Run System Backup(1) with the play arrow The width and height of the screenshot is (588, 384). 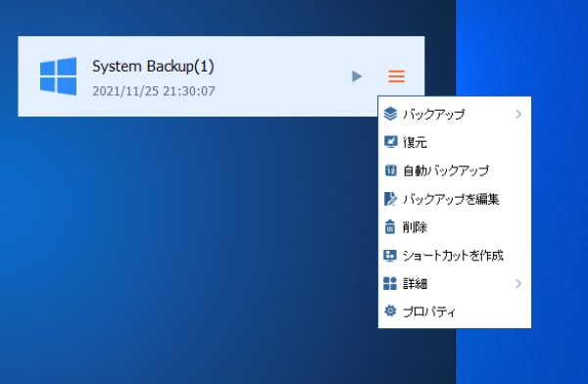357,76
